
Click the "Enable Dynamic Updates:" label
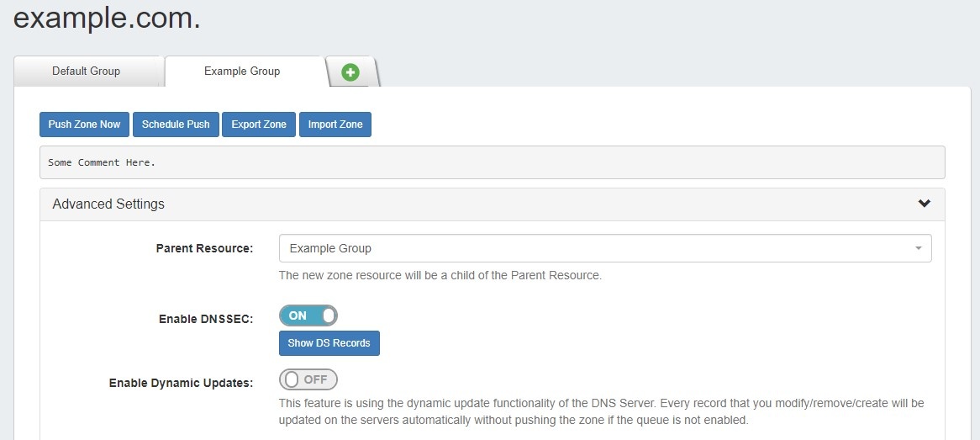(181, 383)
